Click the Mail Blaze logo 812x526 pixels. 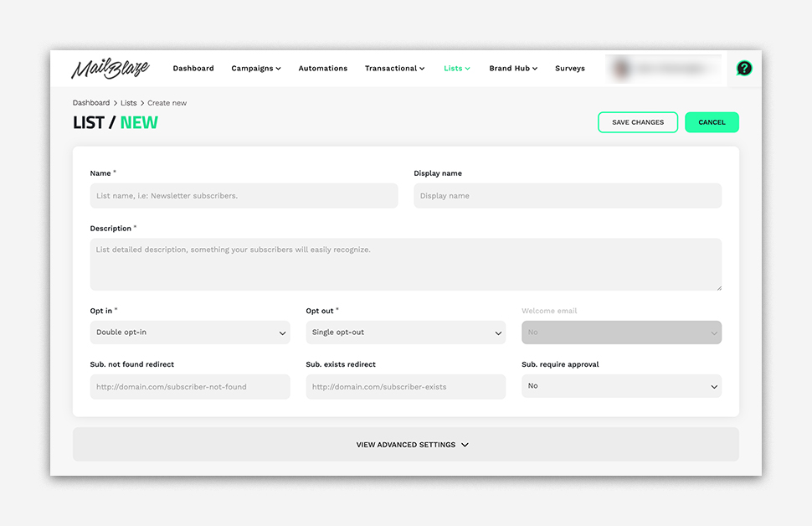click(x=110, y=69)
